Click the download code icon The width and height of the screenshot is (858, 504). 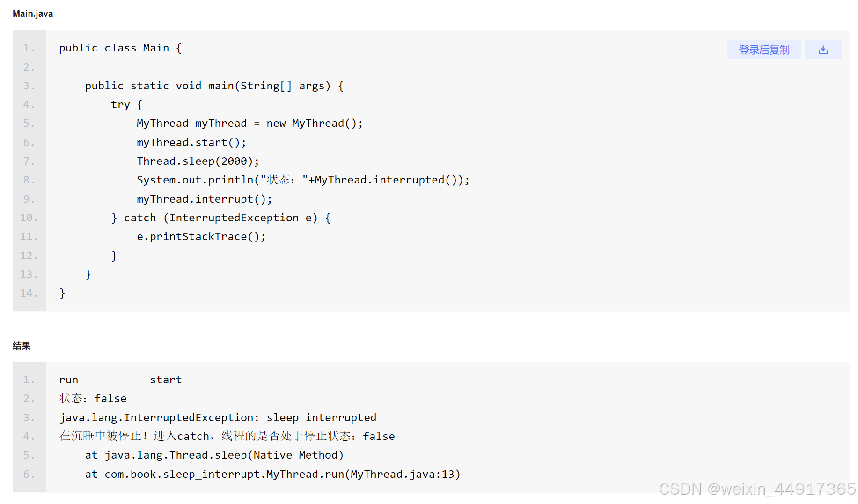point(823,50)
